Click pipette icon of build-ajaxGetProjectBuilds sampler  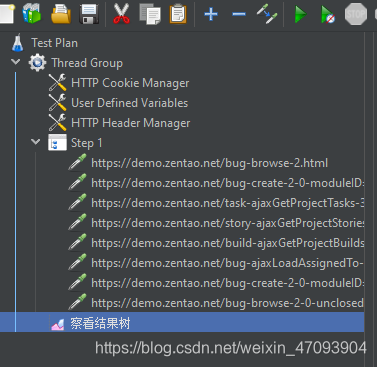(77, 242)
